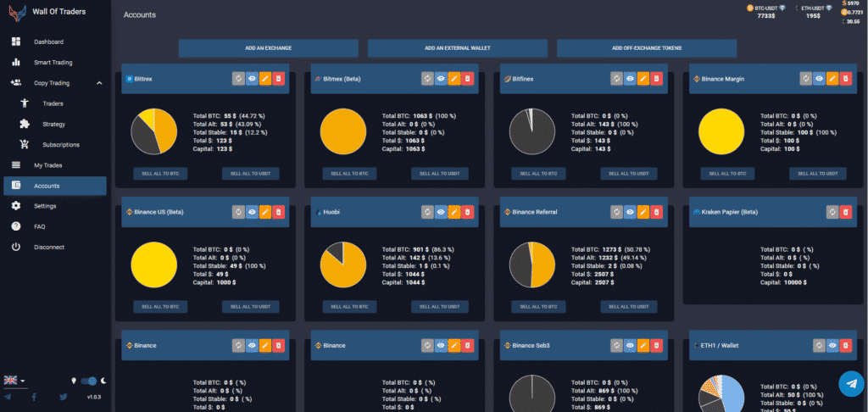Toggle visibility of the Bitfinex account

pos(630,79)
